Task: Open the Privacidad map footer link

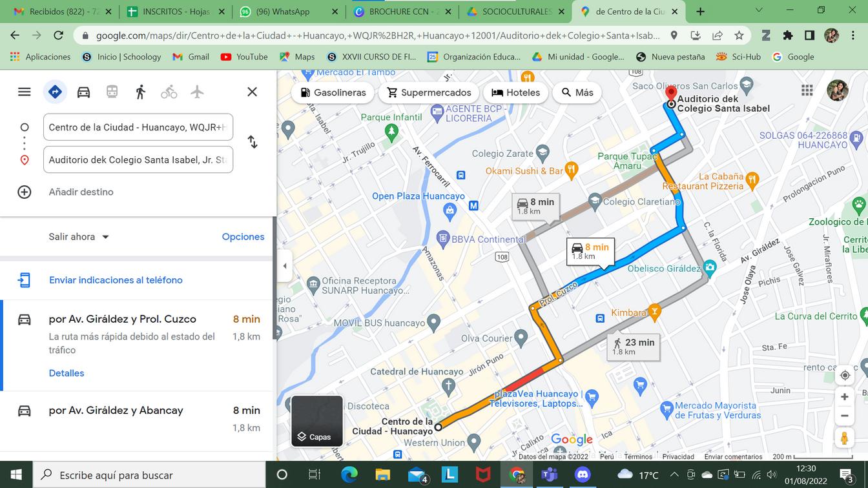Action: [x=678, y=456]
